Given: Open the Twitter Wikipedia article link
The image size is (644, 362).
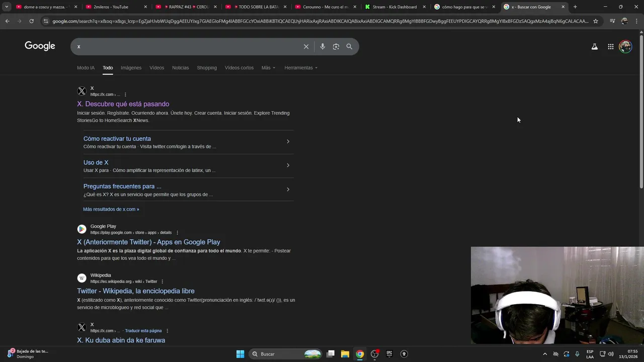Looking at the screenshot, I should [x=136, y=291].
